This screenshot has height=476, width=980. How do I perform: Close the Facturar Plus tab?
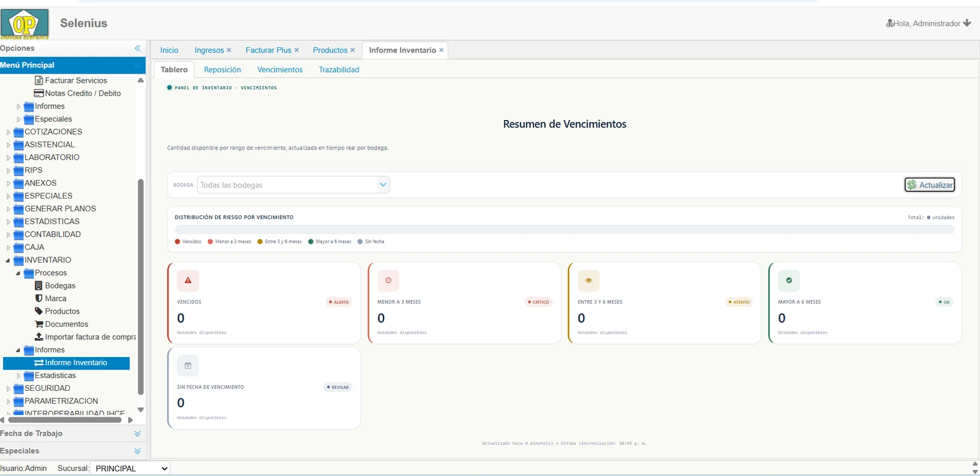296,50
